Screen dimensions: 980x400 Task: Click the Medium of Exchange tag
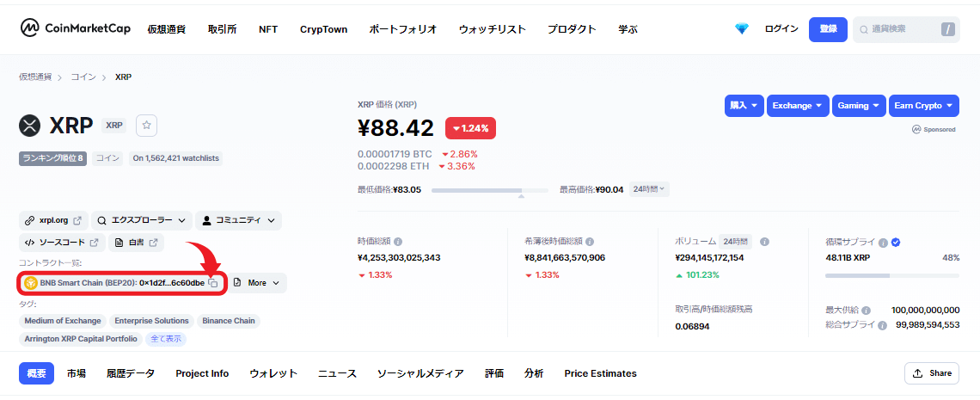click(x=63, y=321)
